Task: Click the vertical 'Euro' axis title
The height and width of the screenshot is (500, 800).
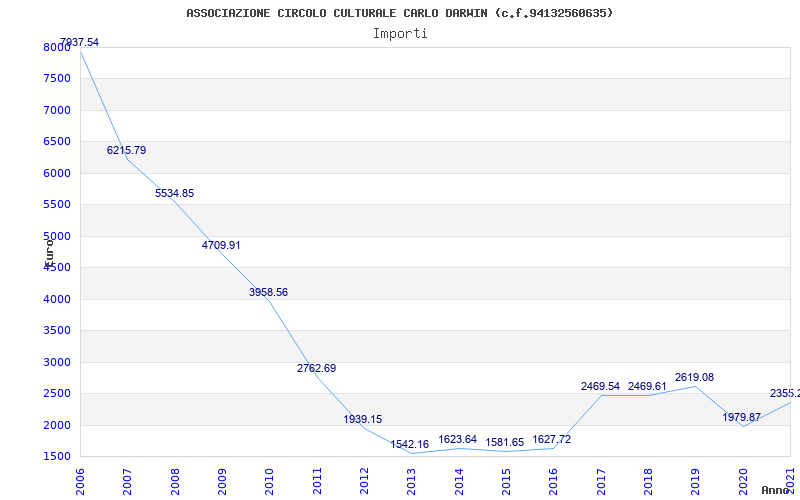Action: pyautogui.click(x=49, y=253)
